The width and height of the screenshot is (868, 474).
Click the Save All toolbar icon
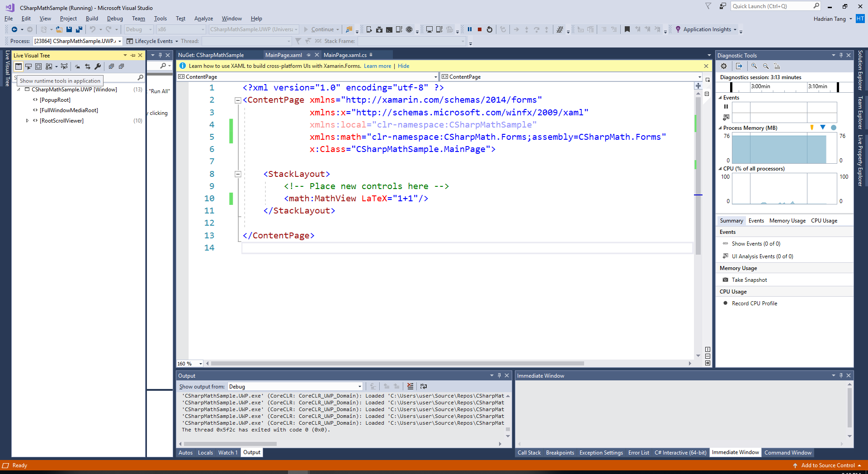79,29
